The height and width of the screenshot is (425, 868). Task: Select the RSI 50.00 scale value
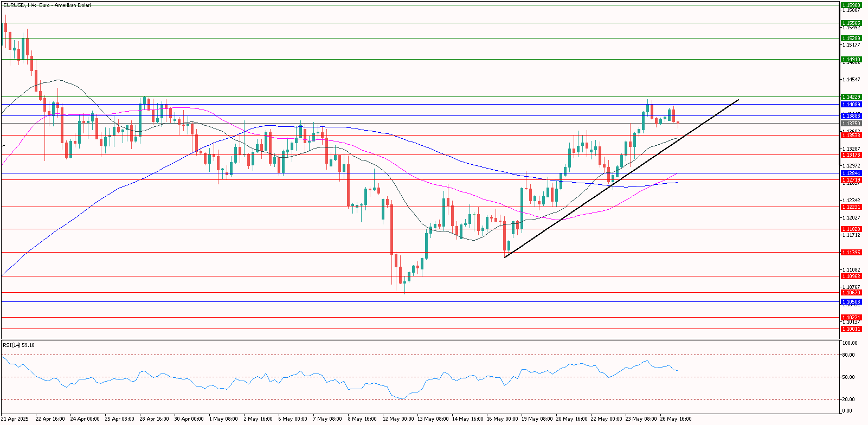pos(848,377)
